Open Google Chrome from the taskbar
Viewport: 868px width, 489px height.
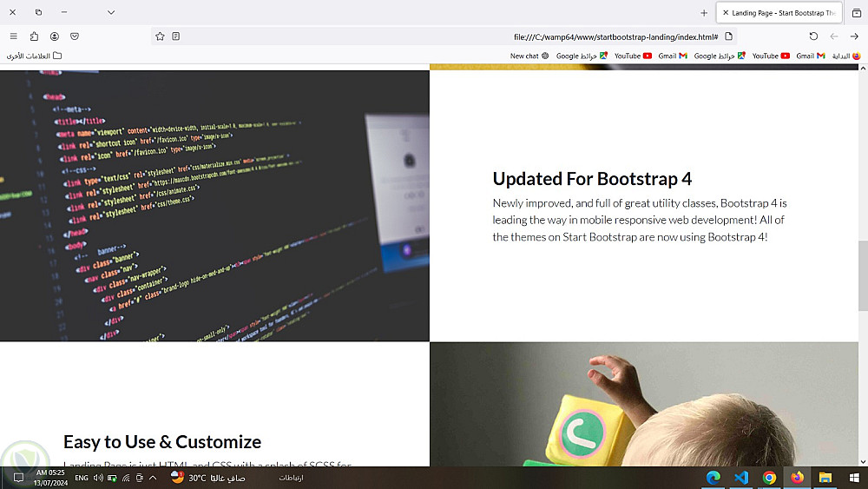coord(769,478)
